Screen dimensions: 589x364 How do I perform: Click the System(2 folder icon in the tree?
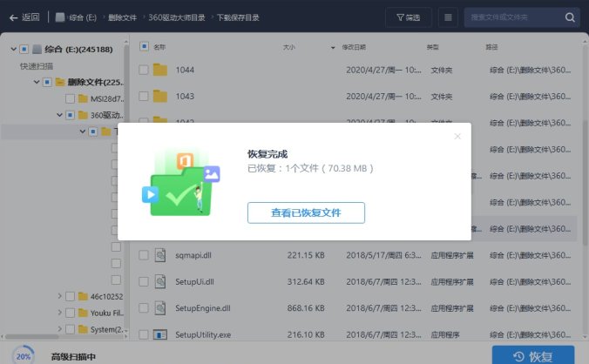click(83, 329)
